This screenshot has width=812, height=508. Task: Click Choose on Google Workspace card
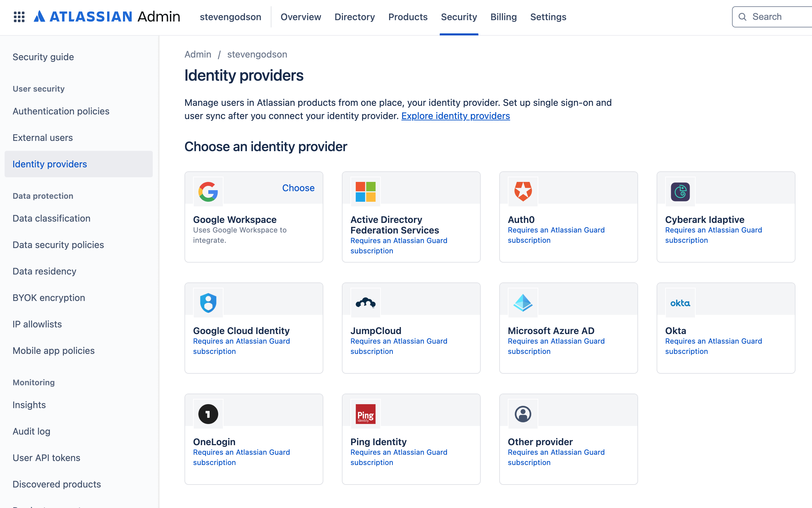coord(298,188)
